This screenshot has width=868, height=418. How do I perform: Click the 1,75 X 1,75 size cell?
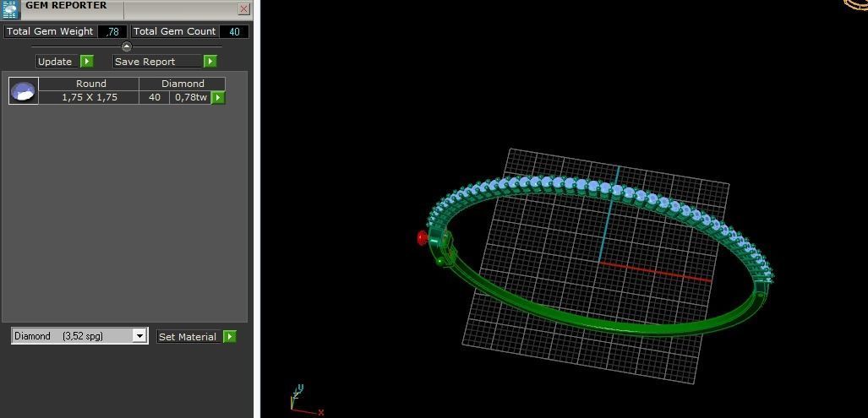coord(89,97)
